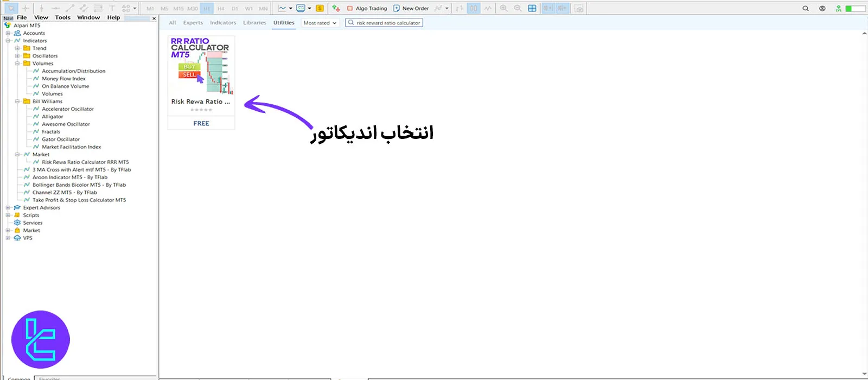Take a chart screenshot with camera icon
This screenshot has height=380, width=868.
tap(579, 8)
